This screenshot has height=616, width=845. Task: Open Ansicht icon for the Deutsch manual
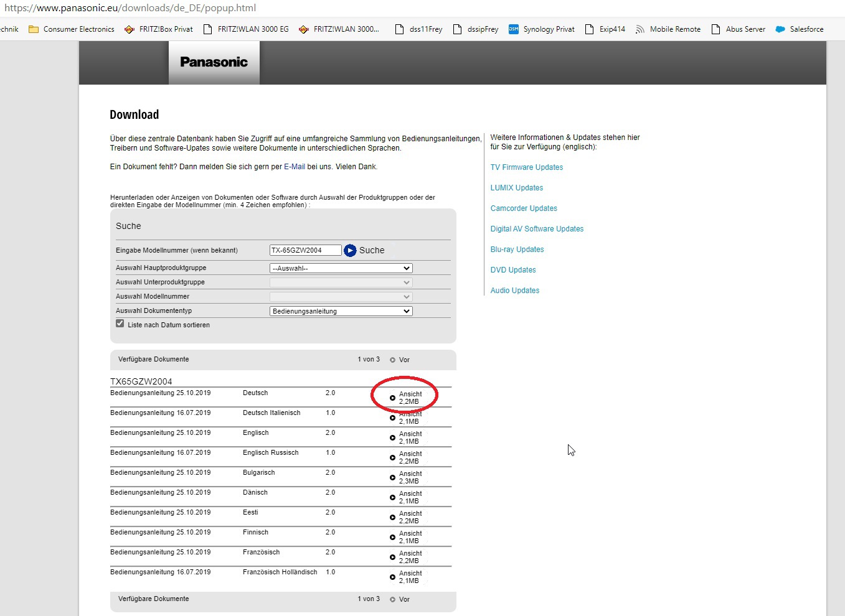tap(392, 398)
